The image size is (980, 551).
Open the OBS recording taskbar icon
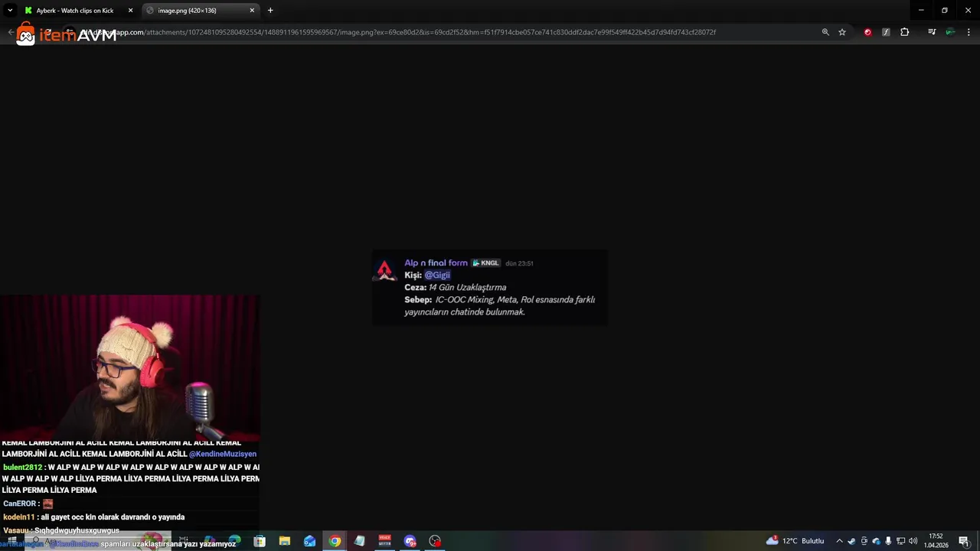coord(435,541)
